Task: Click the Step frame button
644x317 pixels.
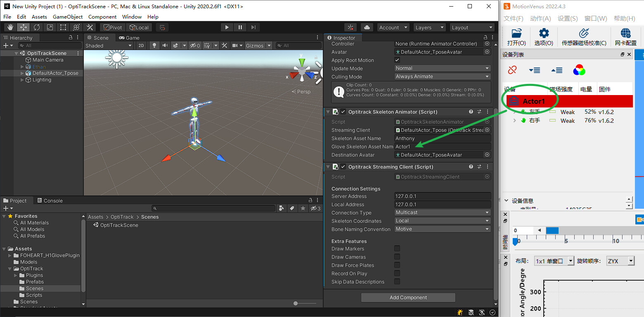Action: 253,27
